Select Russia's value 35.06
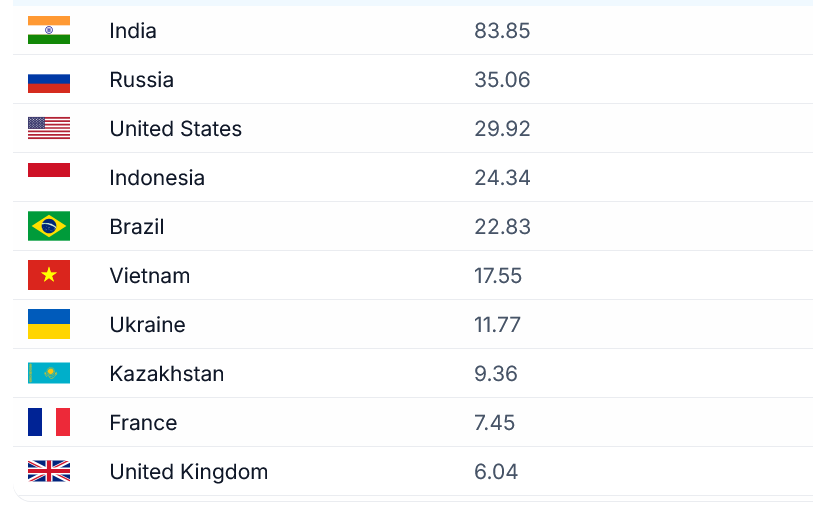Image resolution: width=813 pixels, height=510 pixels. pos(502,80)
